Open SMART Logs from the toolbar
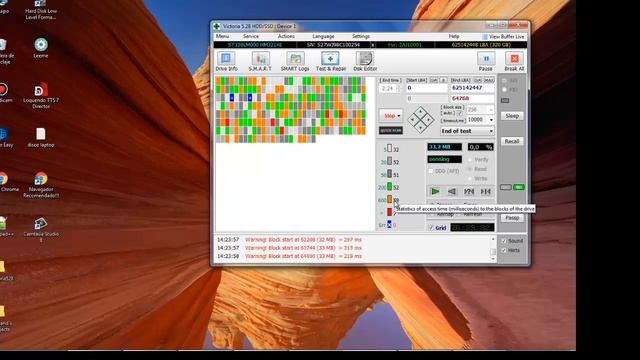 pyautogui.click(x=295, y=62)
